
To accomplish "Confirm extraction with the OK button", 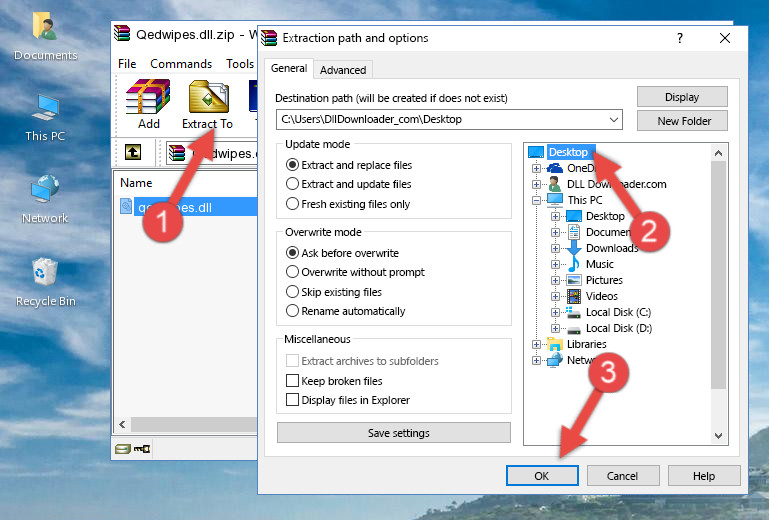I will [542, 476].
